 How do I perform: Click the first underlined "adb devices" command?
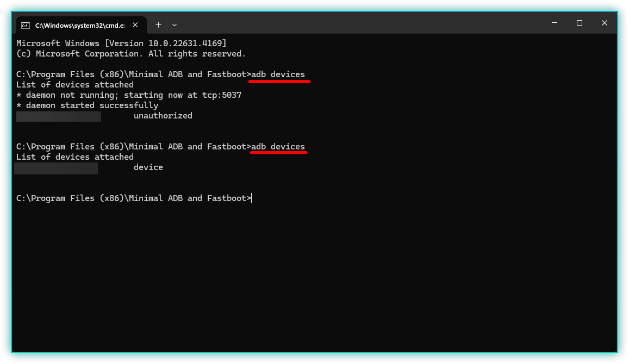278,74
